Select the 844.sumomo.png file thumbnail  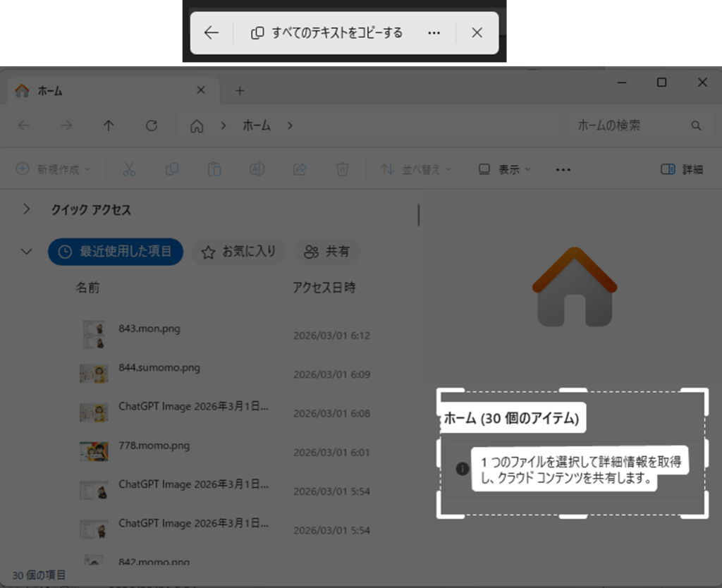(x=93, y=373)
